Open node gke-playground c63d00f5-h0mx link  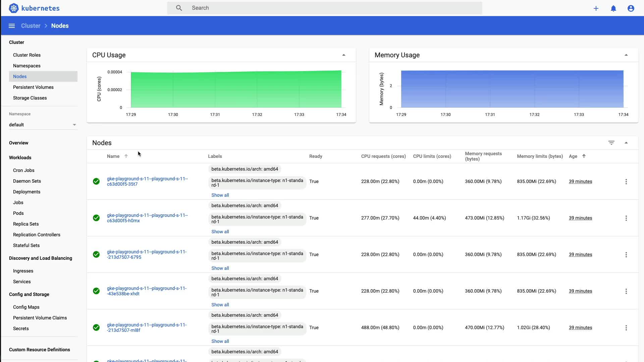click(x=147, y=218)
